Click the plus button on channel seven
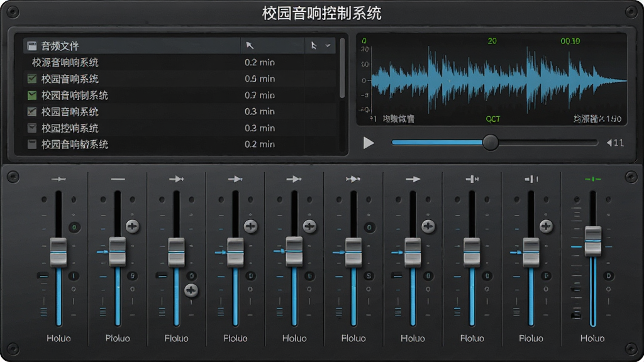This screenshot has height=362, width=644. pyautogui.click(x=428, y=226)
